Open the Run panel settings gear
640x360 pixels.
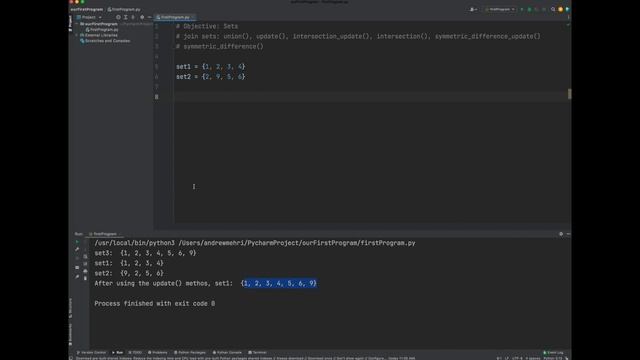[561, 234]
